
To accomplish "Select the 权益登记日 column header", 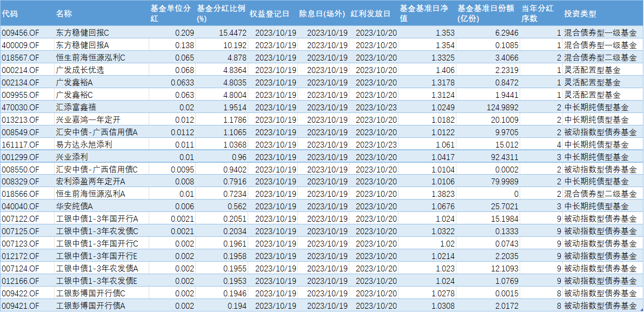I will (269, 14).
